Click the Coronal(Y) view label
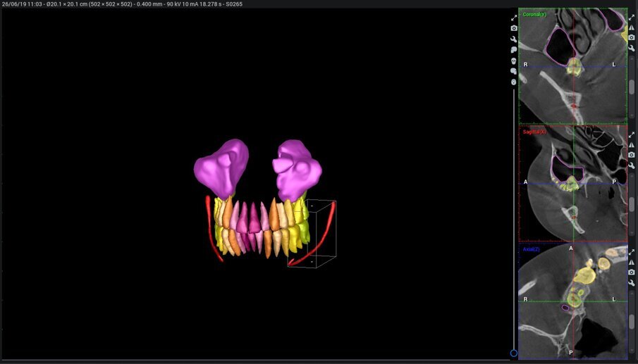 [x=534, y=14]
